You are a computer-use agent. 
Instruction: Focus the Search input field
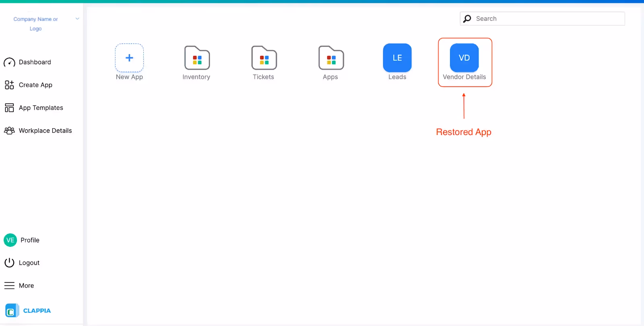point(542,19)
